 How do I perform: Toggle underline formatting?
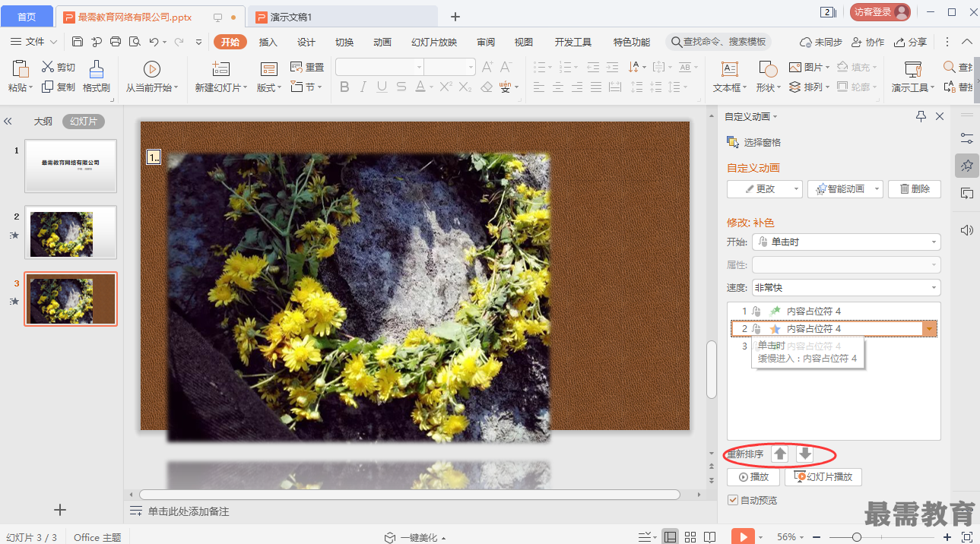coord(382,87)
